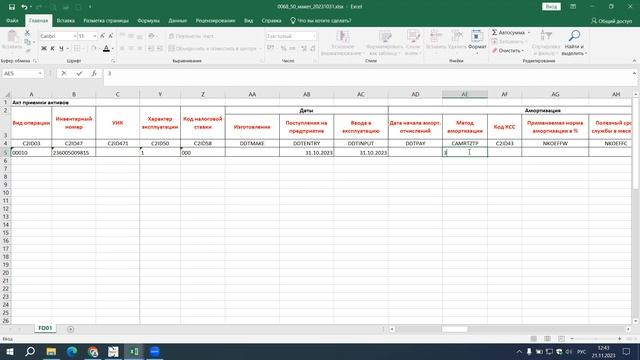Screen dimensions: 640x360
Task: Switch to the Вид ribbon tab
Action: tap(249, 20)
